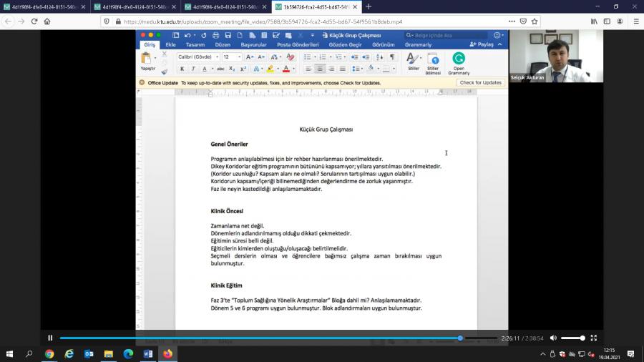The image size is (644, 362).
Task: Pause the video playback
Action: click(50, 338)
